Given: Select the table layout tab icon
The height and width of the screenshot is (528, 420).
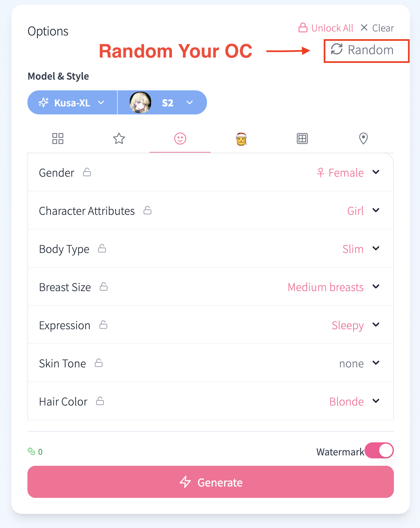Looking at the screenshot, I should (x=302, y=139).
